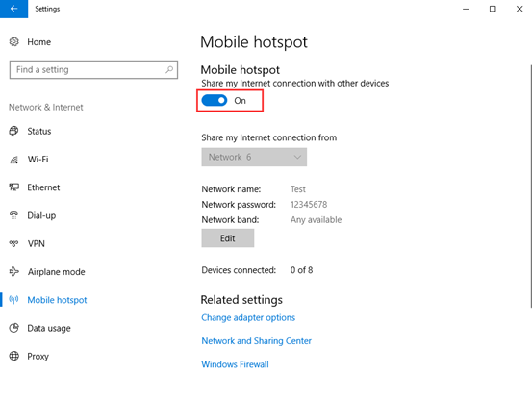Click the Status globe icon
The width and height of the screenshot is (532, 398).
[13, 131]
